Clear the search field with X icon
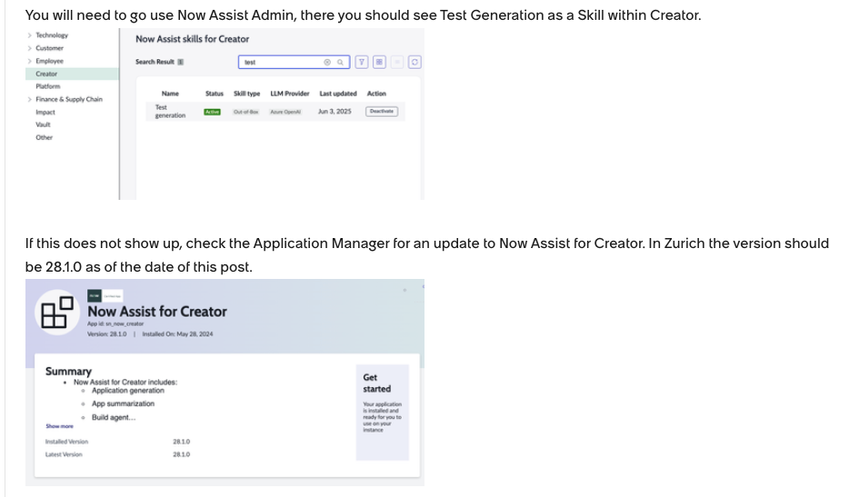The width and height of the screenshot is (859, 497). [327, 62]
